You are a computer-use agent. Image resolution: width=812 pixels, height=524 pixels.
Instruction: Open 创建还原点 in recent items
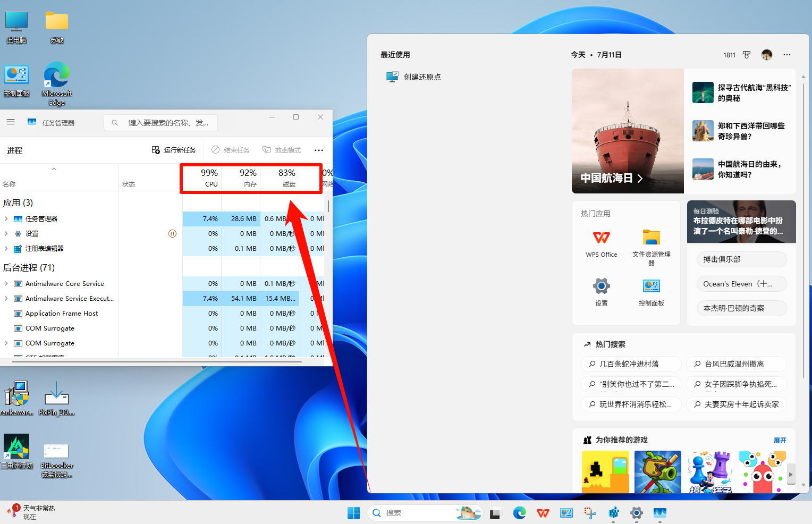(413, 77)
